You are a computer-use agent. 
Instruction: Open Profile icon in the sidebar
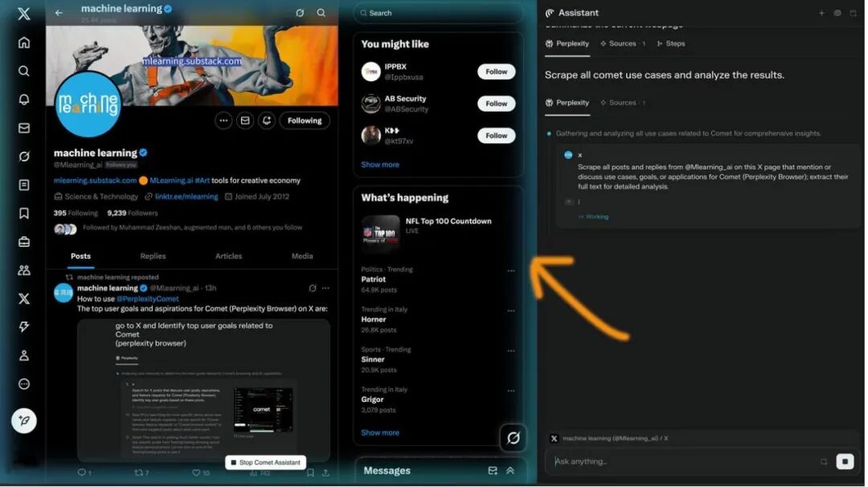tap(24, 355)
